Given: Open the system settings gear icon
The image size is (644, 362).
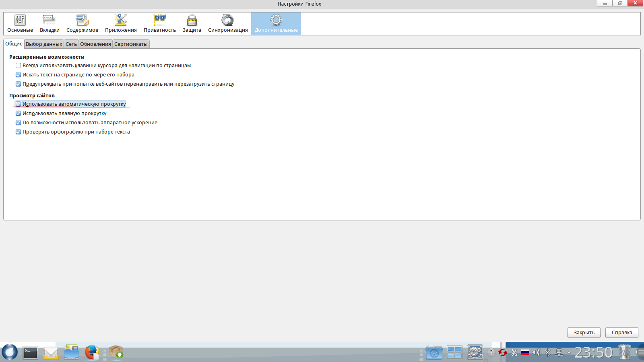Looking at the screenshot, I should pyautogui.click(x=475, y=352).
